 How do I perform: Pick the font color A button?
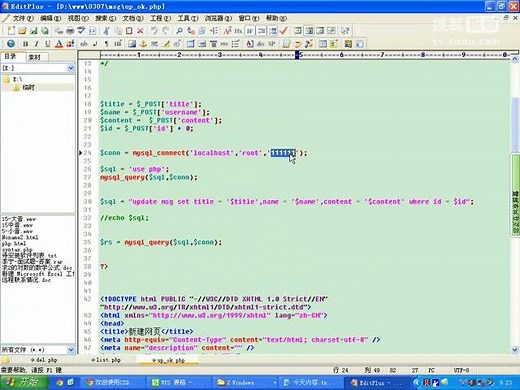(x=59, y=44)
